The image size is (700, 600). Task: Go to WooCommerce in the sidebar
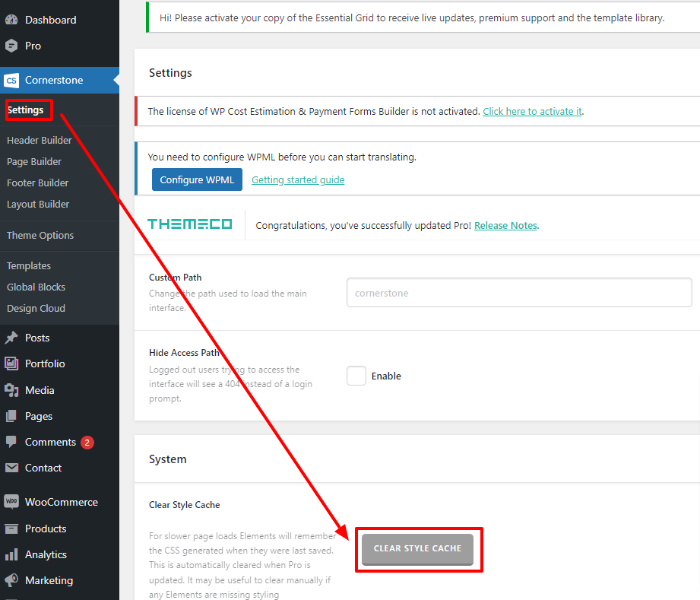pyautogui.click(x=60, y=502)
